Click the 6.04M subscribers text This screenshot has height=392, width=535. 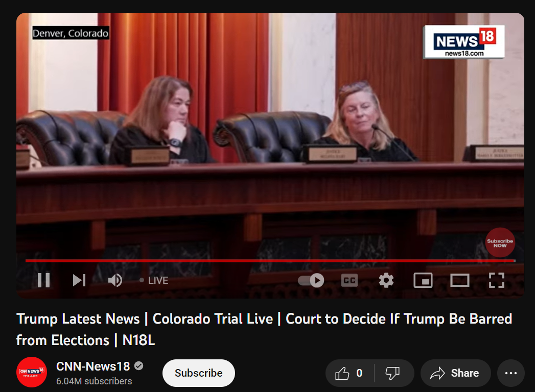(x=94, y=381)
